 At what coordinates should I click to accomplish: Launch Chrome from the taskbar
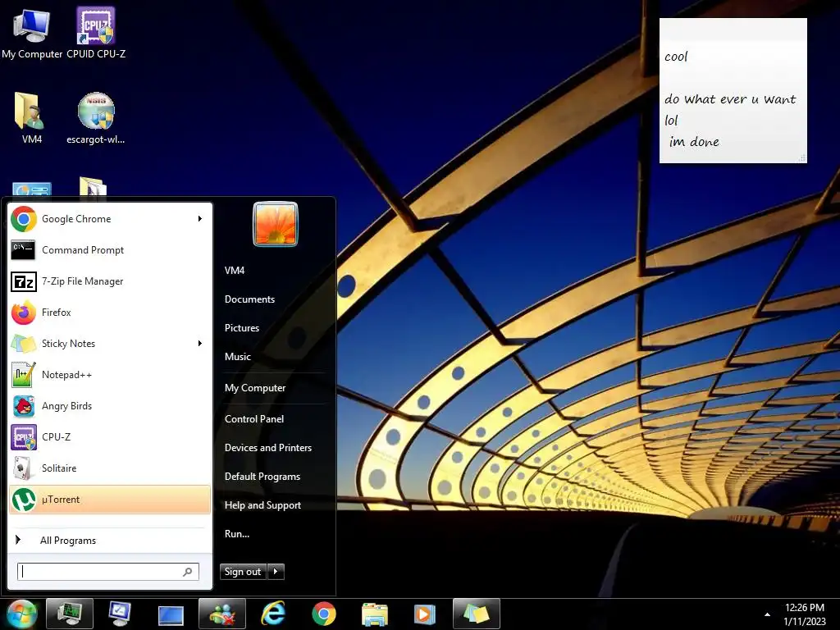pos(324,614)
